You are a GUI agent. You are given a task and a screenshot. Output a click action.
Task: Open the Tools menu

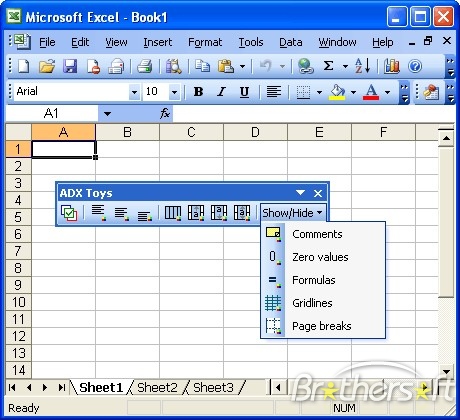251,42
